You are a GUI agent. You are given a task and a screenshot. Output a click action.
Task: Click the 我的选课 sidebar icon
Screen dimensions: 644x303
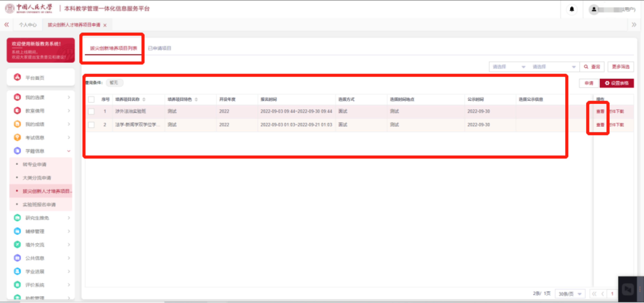[17, 97]
